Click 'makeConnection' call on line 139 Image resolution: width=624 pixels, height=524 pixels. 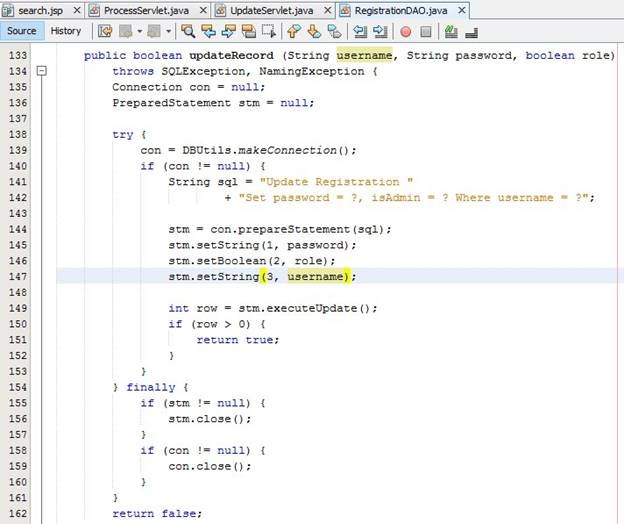tap(287, 150)
